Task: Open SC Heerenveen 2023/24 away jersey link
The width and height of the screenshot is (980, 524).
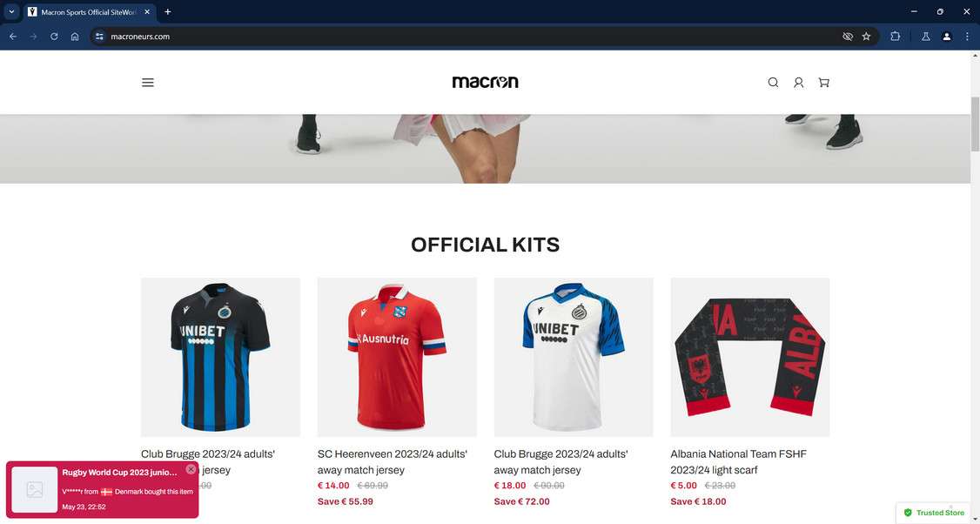Action: click(392, 461)
